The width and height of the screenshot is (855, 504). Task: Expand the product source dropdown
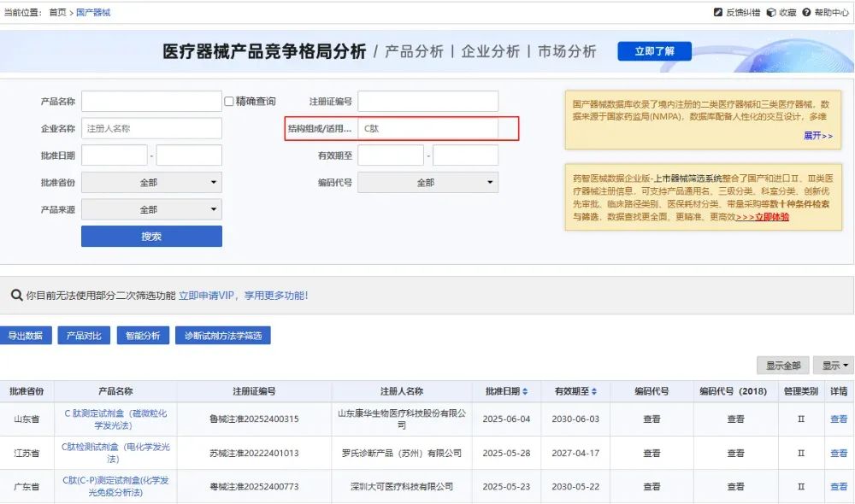151,209
